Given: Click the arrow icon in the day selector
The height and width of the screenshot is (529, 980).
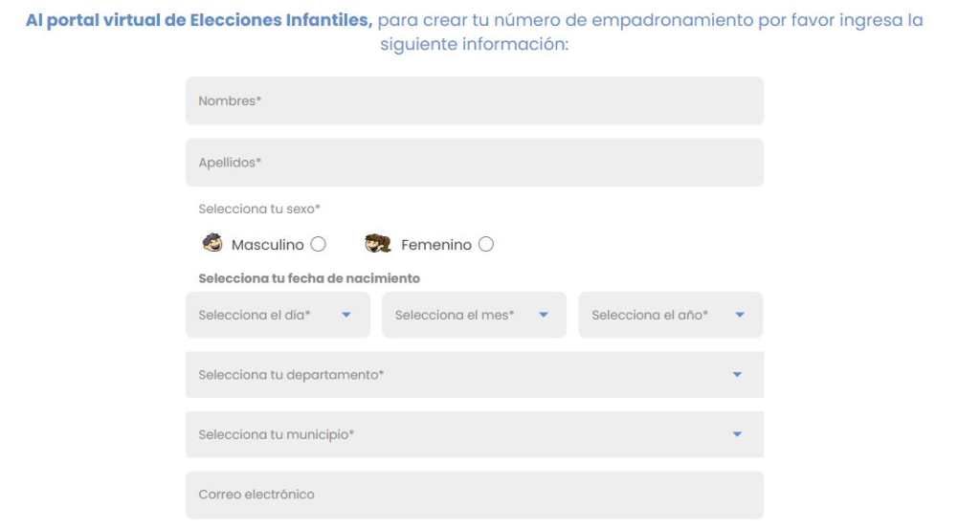Looking at the screenshot, I should pyautogui.click(x=346, y=315).
